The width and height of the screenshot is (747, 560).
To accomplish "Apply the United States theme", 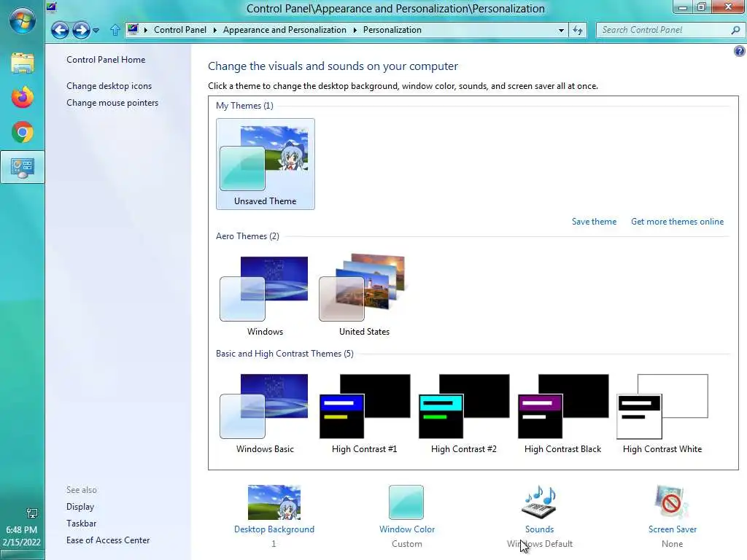I will pyautogui.click(x=364, y=295).
